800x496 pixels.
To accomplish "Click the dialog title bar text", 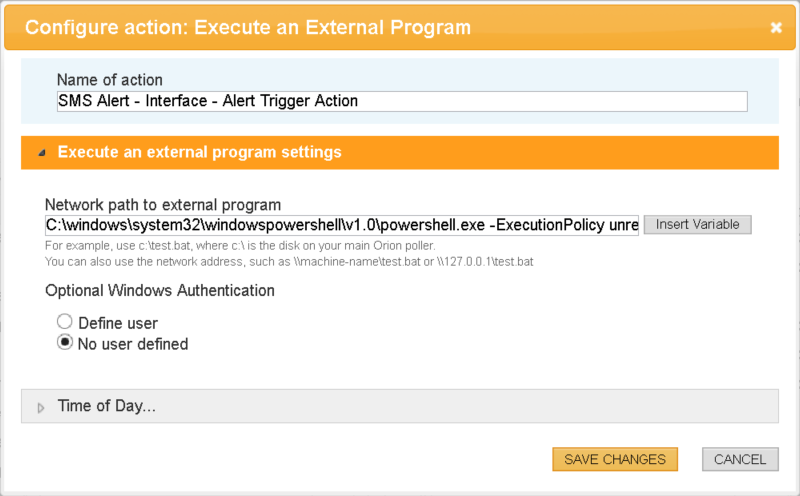I will pos(247,27).
